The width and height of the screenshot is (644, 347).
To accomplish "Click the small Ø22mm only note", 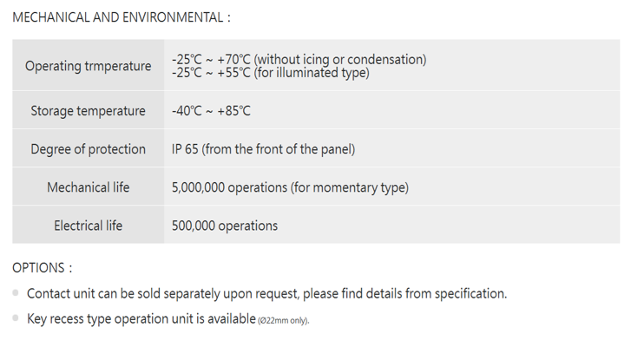I will [x=283, y=320].
